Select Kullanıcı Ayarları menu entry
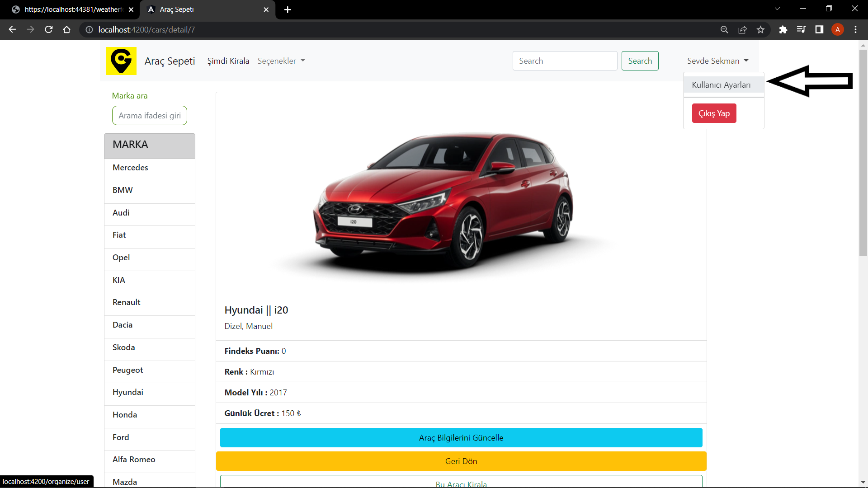 (724, 84)
